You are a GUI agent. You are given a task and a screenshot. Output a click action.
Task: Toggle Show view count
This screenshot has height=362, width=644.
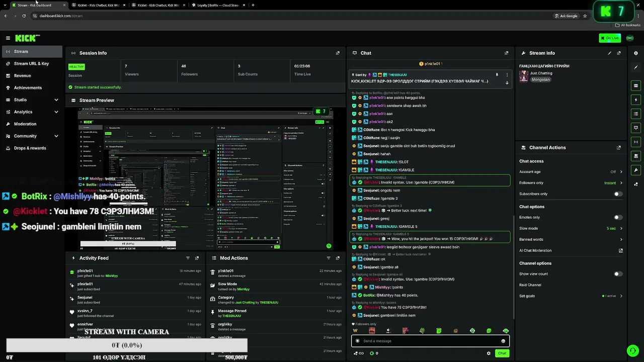(x=618, y=274)
